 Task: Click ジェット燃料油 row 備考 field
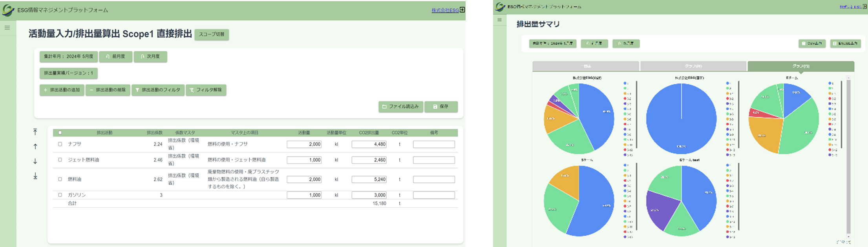coord(434,160)
